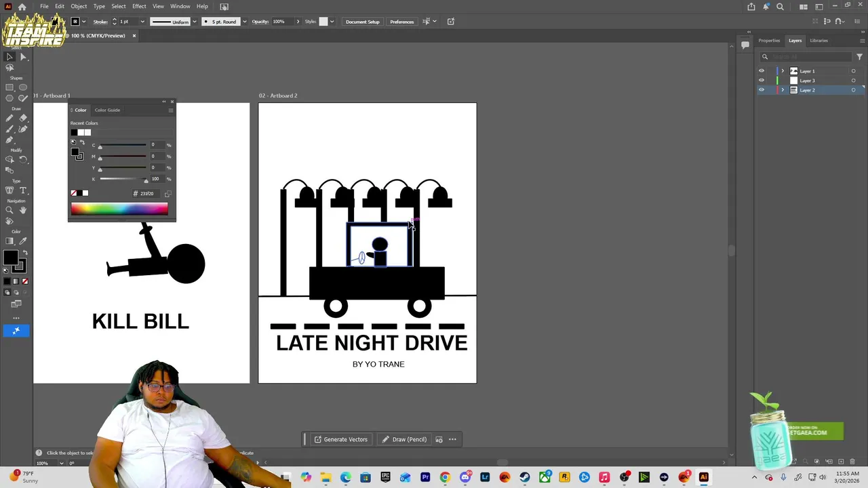This screenshot has width=868, height=488.
Task: Click the Preferences button
Action: tap(401, 22)
